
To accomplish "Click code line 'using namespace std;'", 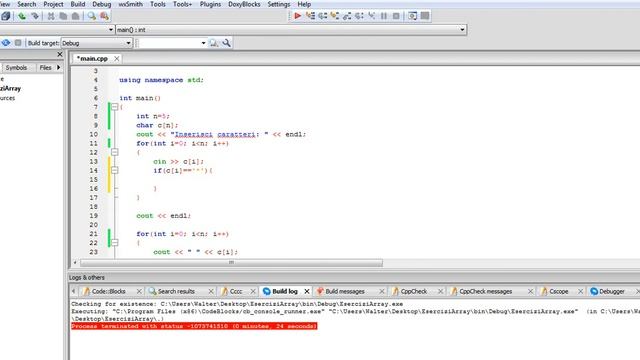I will pos(161,80).
